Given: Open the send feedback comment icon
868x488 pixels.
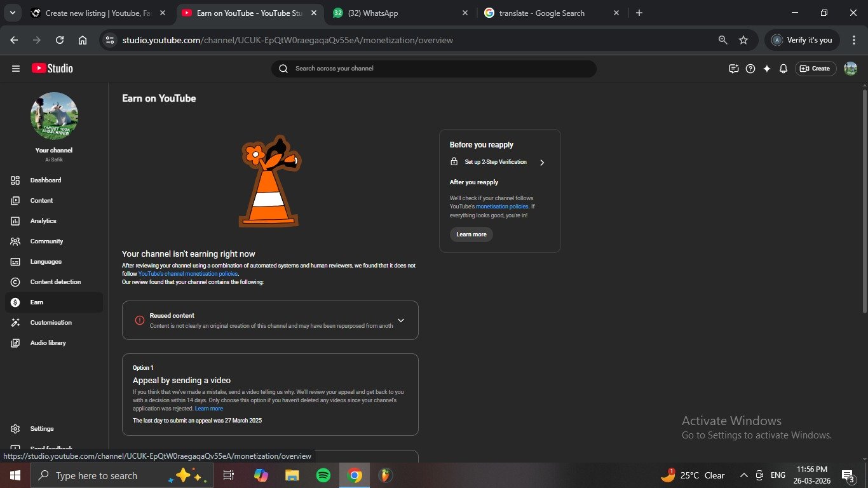Looking at the screenshot, I should point(734,69).
